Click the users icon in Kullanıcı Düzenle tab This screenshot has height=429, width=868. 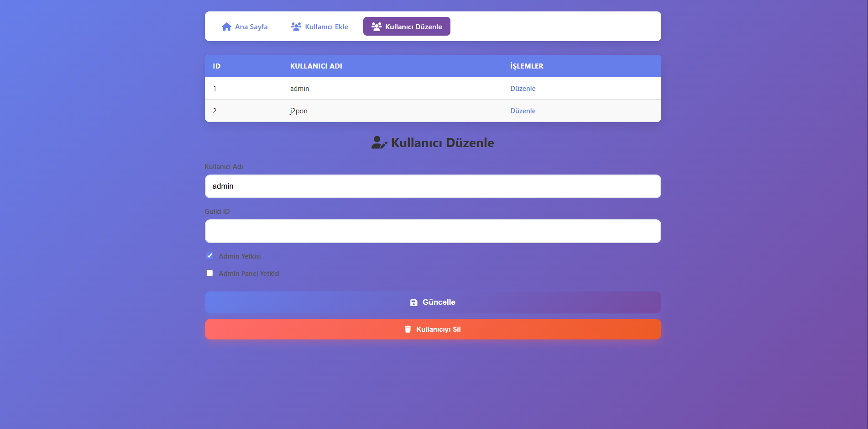coord(376,26)
